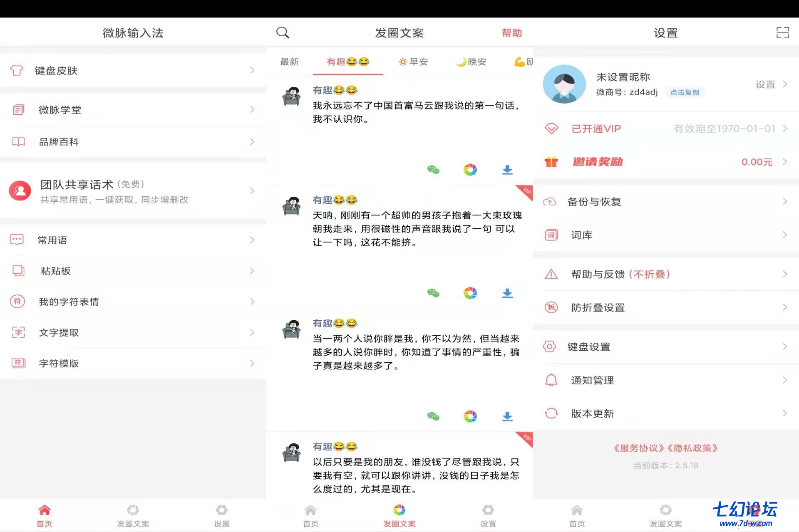Click the red 帮助 link
This screenshot has height=532, width=799.
[x=512, y=33]
